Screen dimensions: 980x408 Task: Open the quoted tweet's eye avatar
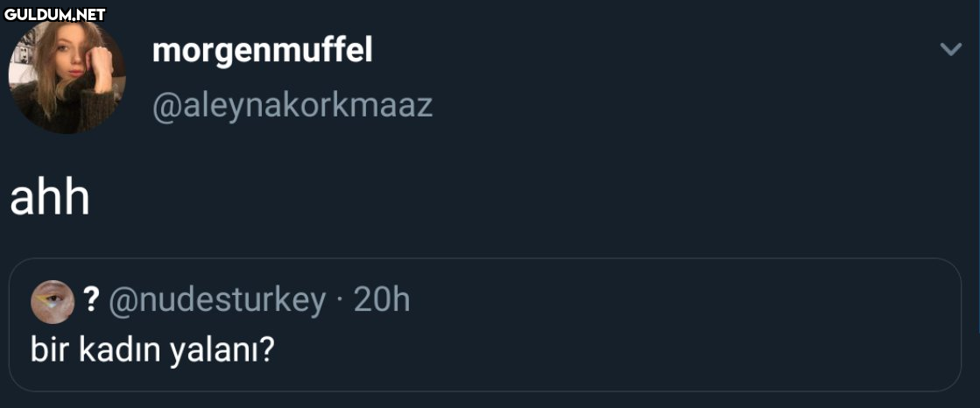(x=53, y=302)
